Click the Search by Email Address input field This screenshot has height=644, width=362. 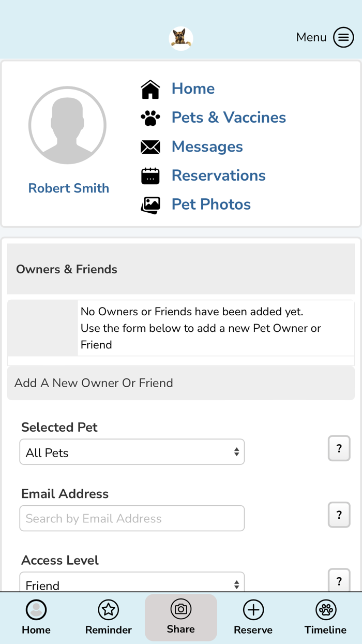(x=132, y=518)
